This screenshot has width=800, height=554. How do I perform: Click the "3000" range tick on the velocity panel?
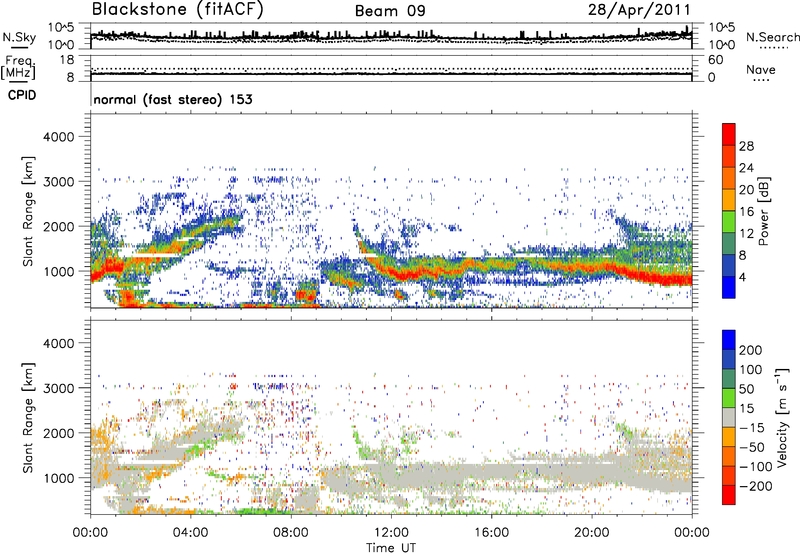coord(59,388)
